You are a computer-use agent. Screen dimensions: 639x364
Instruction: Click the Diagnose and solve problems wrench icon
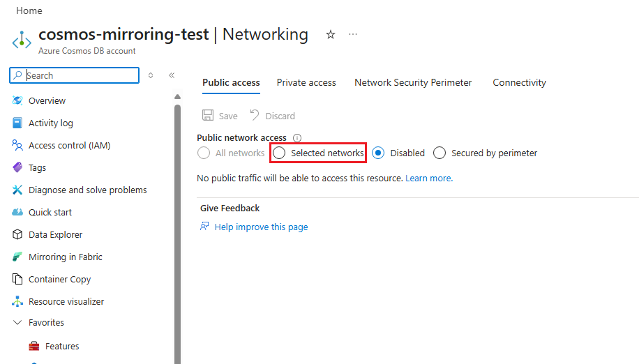pyautogui.click(x=17, y=190)
